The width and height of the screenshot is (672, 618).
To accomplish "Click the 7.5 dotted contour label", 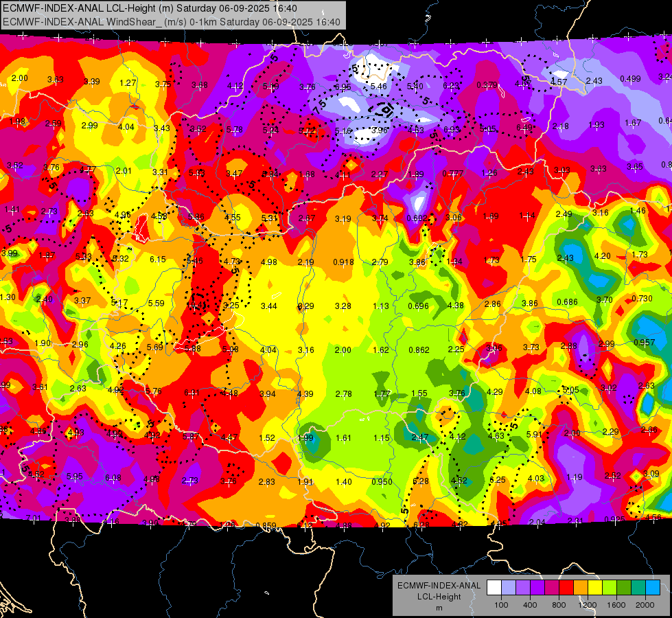I will click(320, 106).
